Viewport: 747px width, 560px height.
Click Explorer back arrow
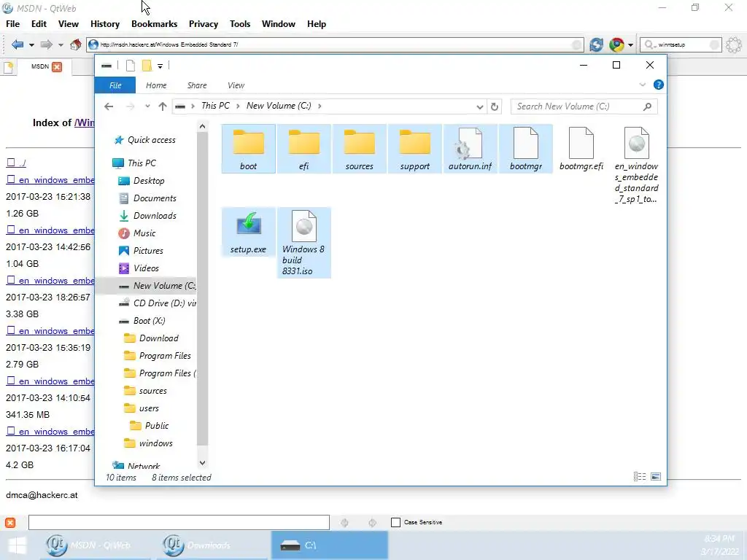(109, 106)
